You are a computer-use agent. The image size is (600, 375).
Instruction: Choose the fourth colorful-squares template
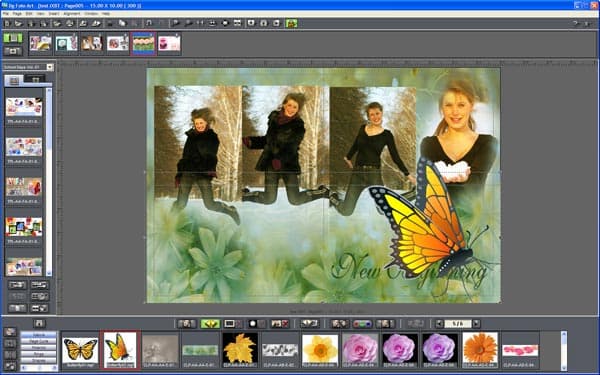(24, 227)
